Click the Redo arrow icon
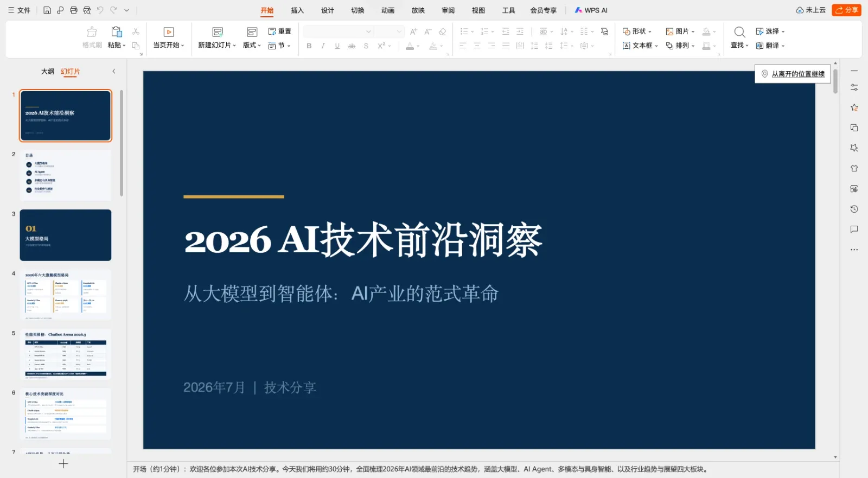 tap(113, 10)
